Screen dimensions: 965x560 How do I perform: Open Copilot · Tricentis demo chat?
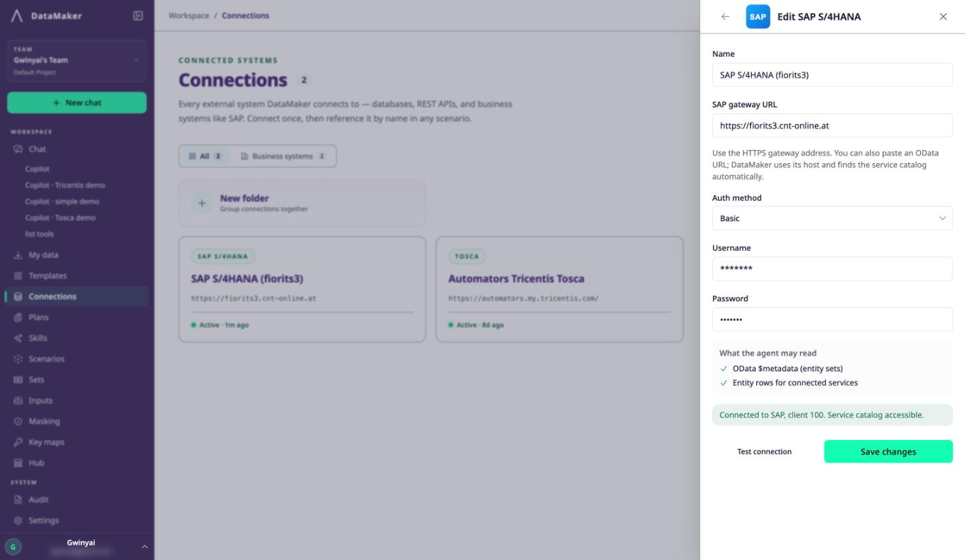65,185
